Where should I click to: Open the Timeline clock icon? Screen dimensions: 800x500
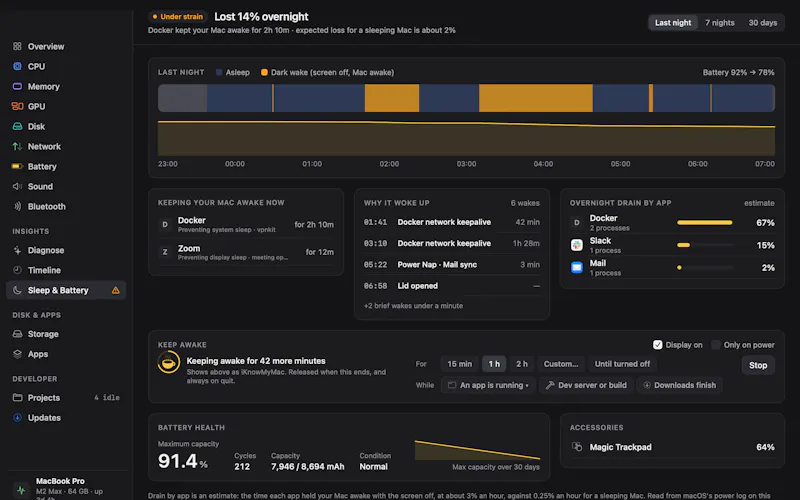point(17,270)
